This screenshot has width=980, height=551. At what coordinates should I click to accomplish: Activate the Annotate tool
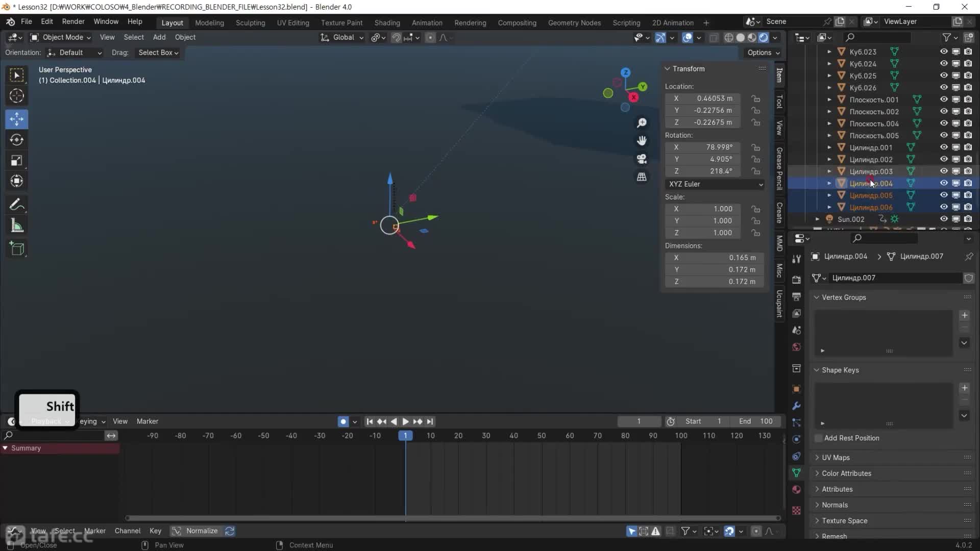tap(16, 205)
